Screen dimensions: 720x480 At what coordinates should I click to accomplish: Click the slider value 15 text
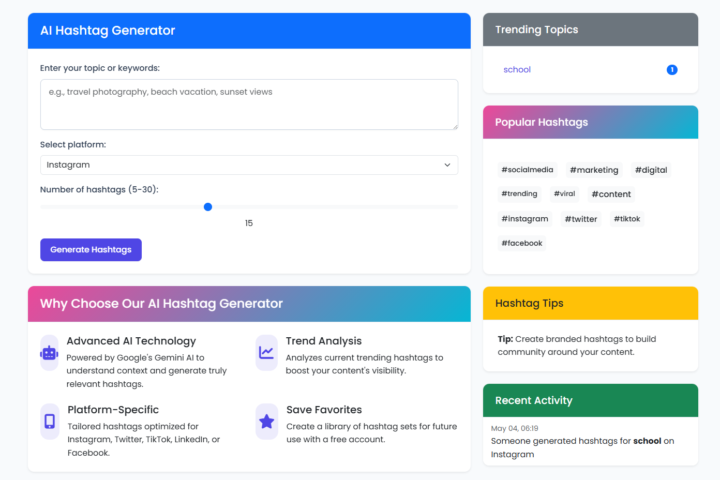pyautogui.click(x=249, y=223)
